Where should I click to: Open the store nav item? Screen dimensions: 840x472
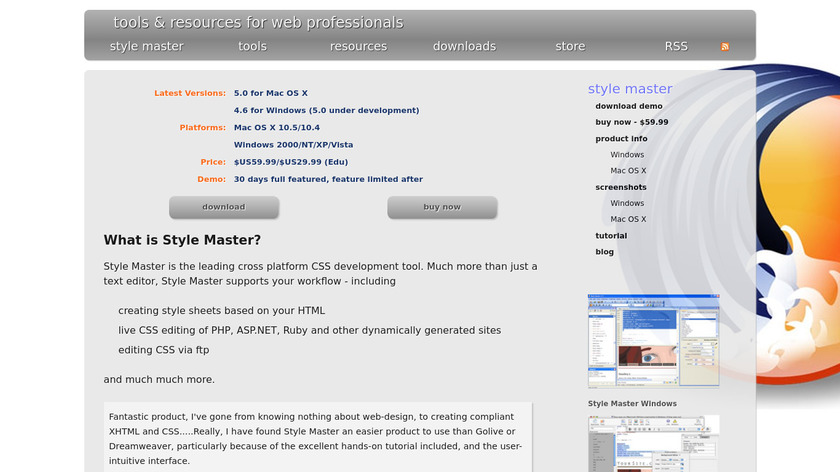coord(570,47)
